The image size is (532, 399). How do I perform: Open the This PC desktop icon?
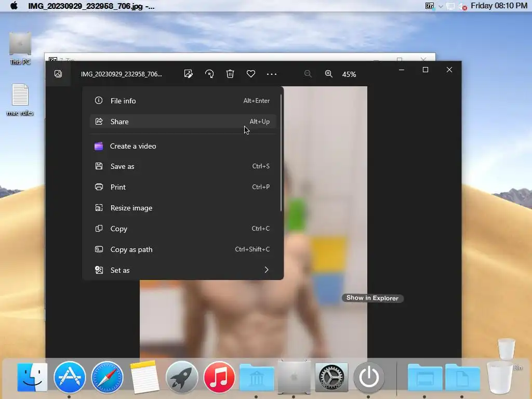click(x=20, y=48)
